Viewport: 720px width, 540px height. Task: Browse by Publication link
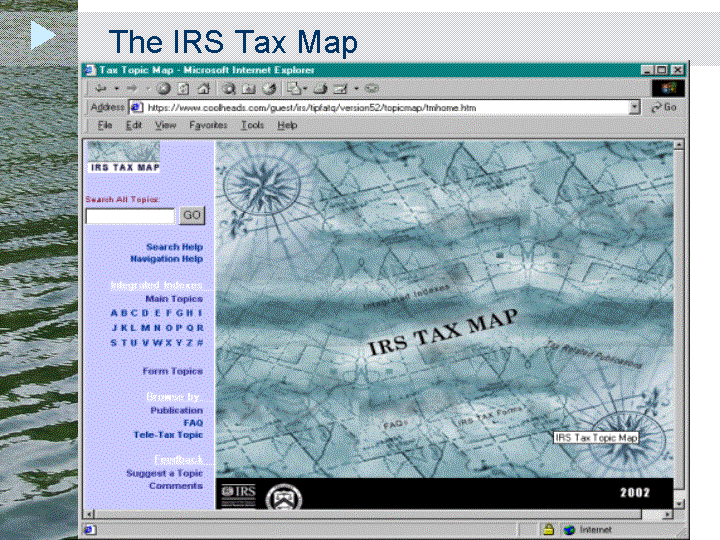tap(177, 410)
